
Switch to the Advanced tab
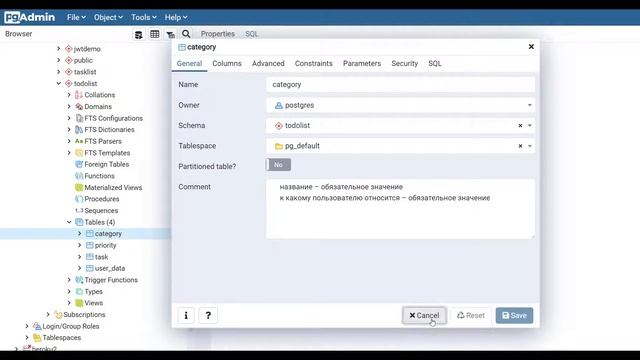click(268, 64)
